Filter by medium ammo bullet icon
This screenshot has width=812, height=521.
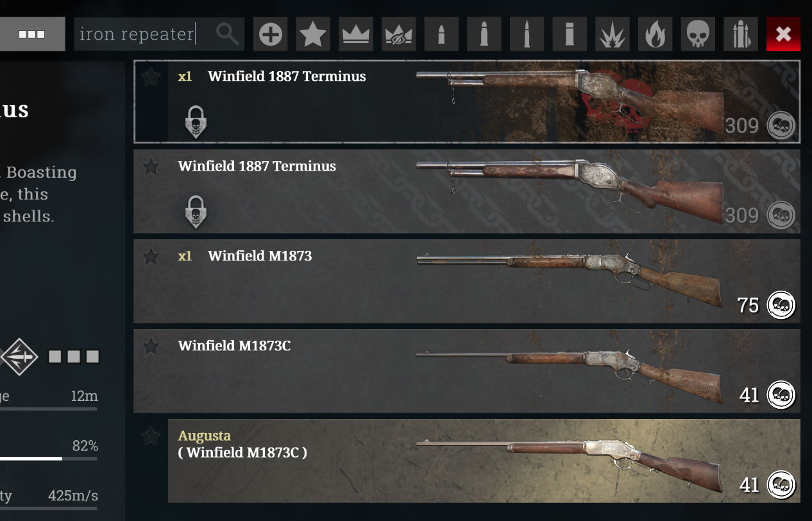point(484,34)
